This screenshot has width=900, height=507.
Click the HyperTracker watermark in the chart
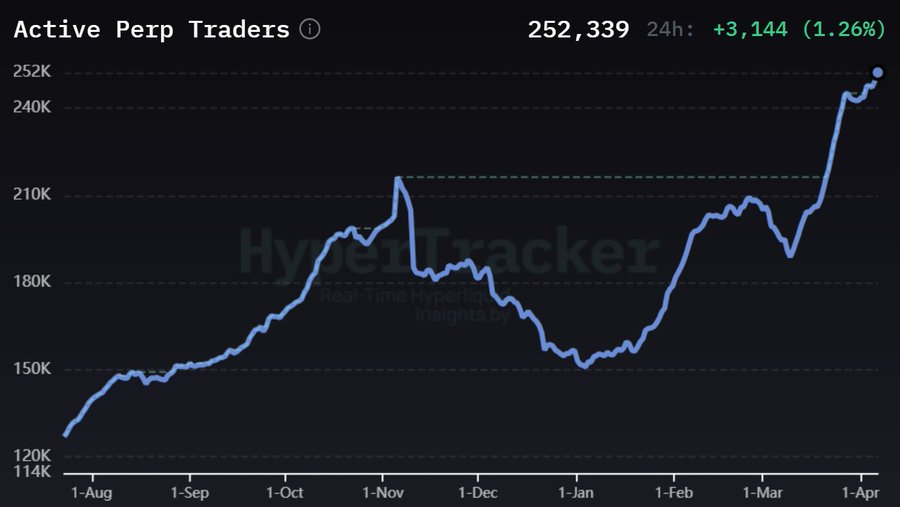point(448,250)
